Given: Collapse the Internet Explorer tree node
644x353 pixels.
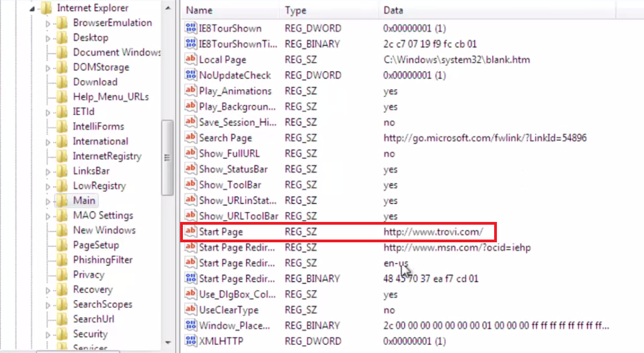Looking at the screenshot, I should (x=34, y=9).
